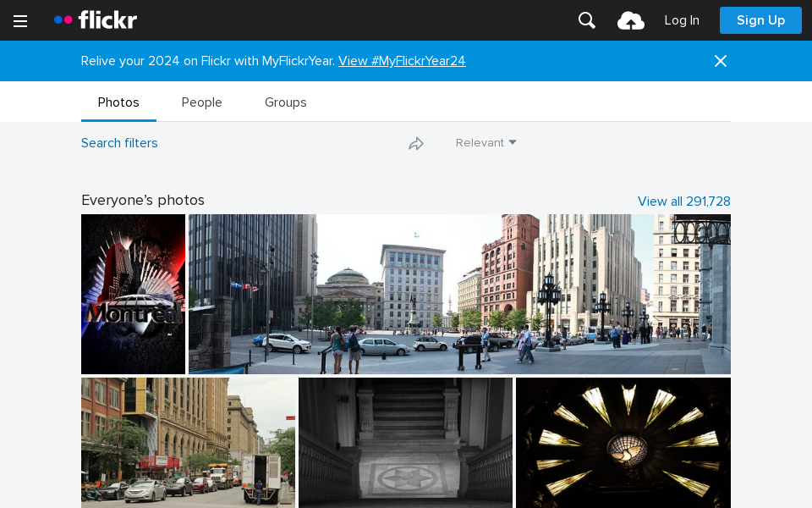Image resolution: width=812 pixels, height=508 pixels.
Task: Switch to the People tab
Action: point(201,102)
